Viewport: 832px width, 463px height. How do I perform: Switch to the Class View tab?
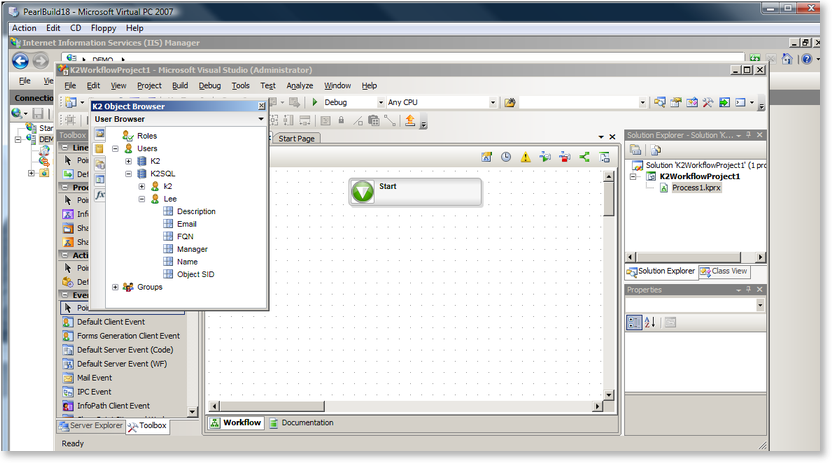(x=724, y=271)
